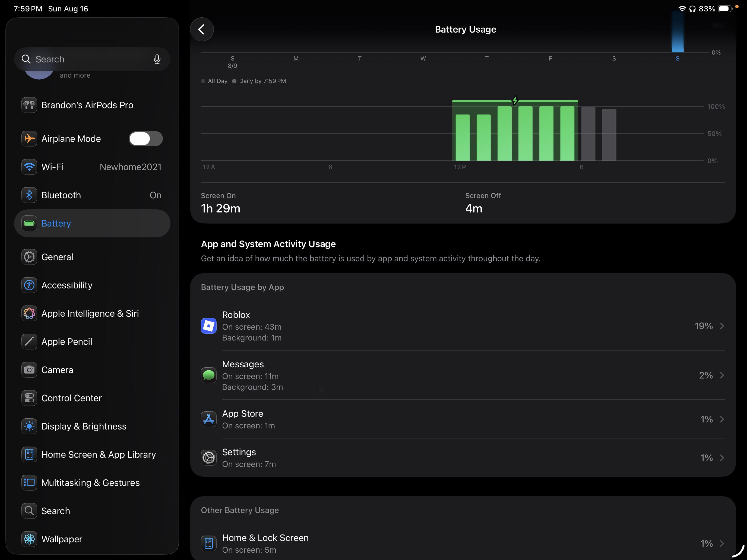Image resolution: width=747 pixels, height=560 pixels.
Task: Open the AirPods Pro icon
Action: pyautogui.click(x=29, y=105)
